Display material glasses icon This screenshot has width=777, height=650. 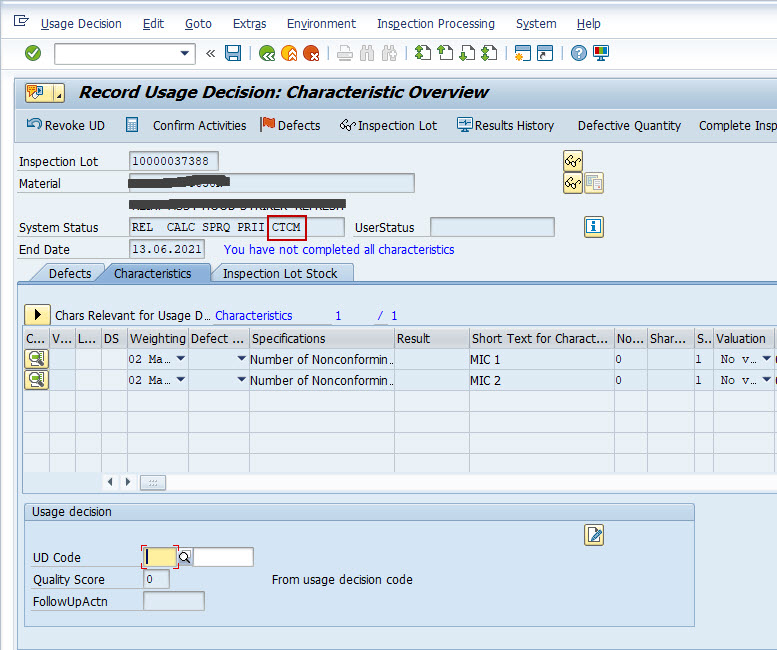[573, 183]
